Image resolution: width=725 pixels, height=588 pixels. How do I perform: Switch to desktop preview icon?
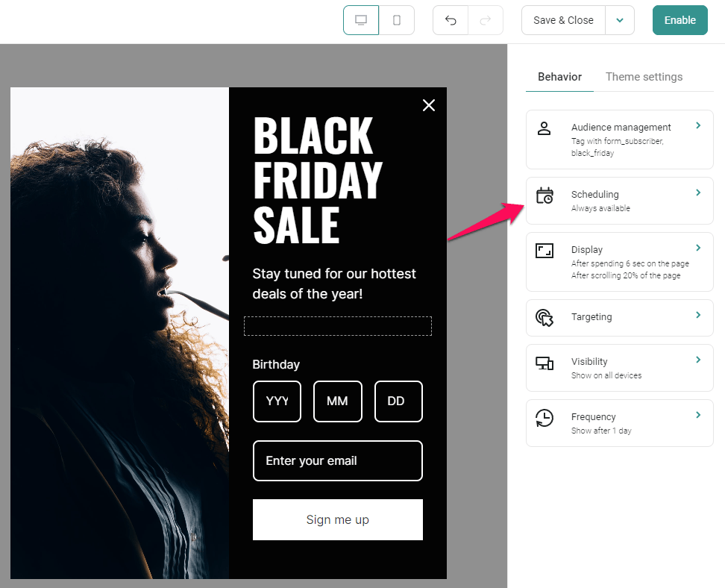point(361,20)
